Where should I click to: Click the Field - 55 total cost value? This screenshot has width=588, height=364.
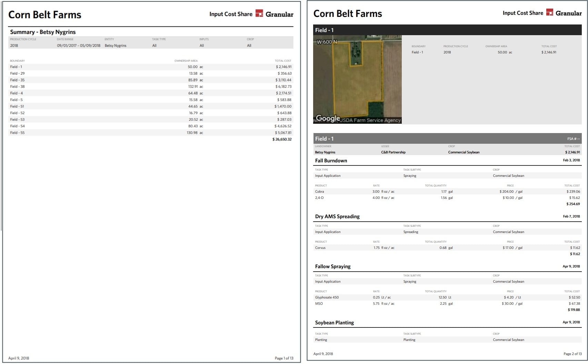(283, 133)
